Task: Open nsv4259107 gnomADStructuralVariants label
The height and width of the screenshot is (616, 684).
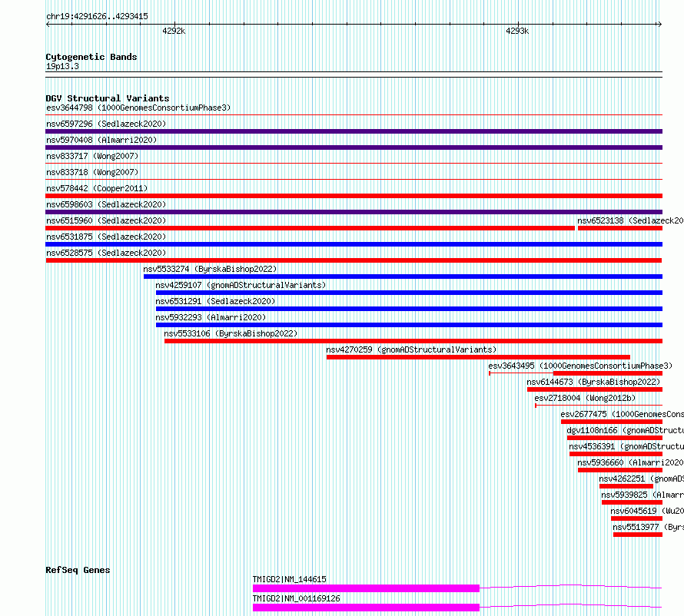Action: pos(241,285)
